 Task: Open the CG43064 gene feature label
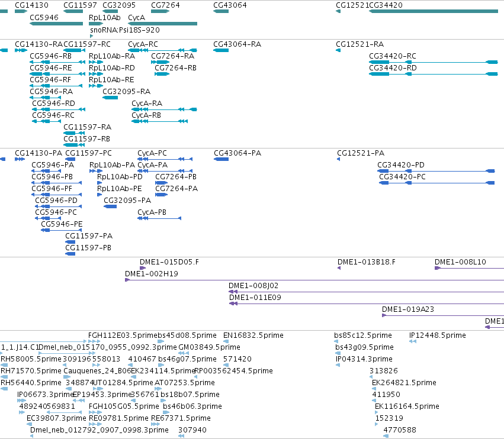click(x=230, y=5)
